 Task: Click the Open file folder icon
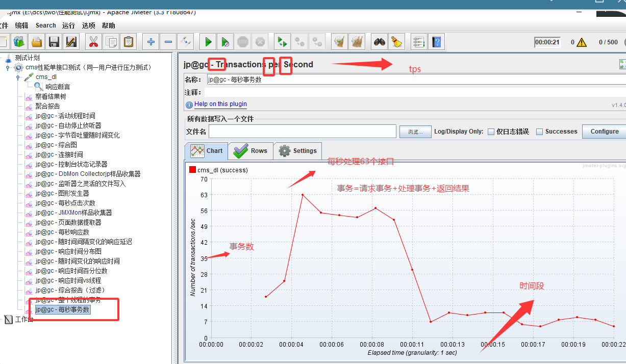(37, 42)
